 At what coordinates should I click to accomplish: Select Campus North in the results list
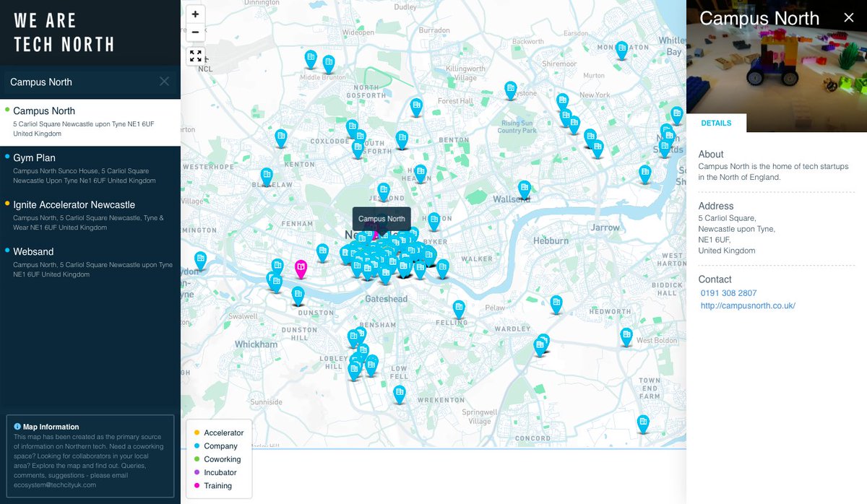pos(90,122)
